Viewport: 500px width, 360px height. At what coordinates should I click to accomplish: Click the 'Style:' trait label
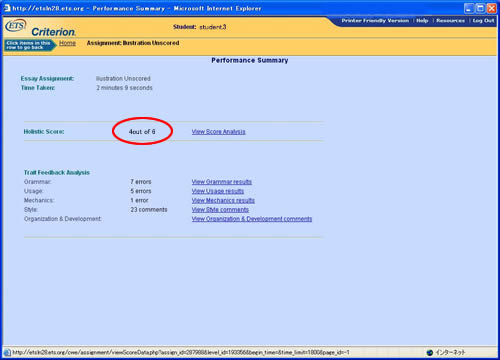coord(31,210)
